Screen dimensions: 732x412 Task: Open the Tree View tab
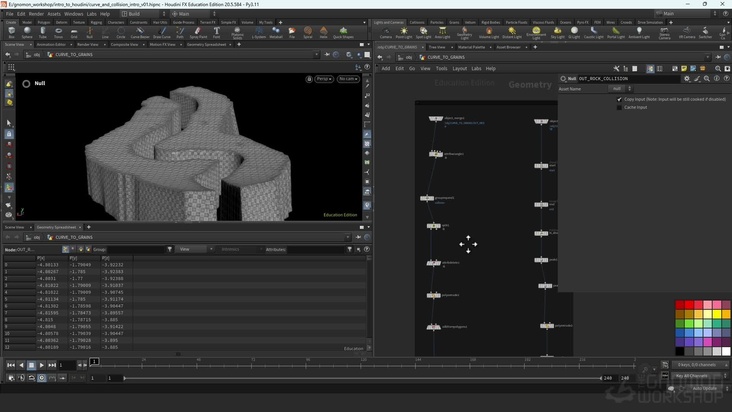coord(436,45)
